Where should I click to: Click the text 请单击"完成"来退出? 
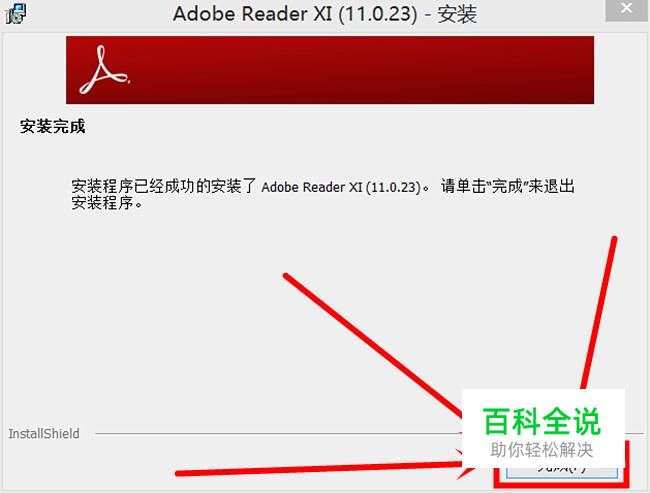[508, 187]
